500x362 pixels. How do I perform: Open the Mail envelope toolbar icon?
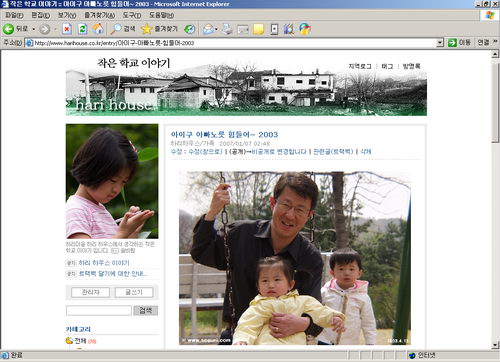[x=208, y=29]
